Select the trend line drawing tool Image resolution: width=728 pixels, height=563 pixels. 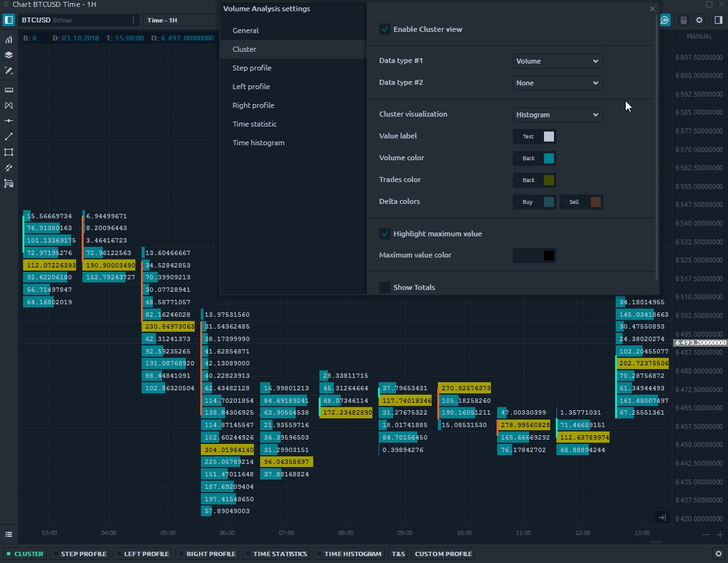point(9,137)
